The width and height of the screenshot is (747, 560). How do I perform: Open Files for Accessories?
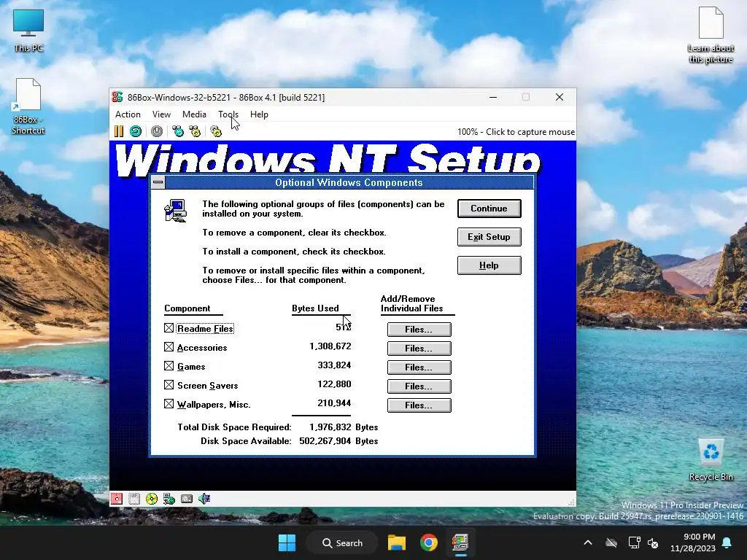click(419, 349)
